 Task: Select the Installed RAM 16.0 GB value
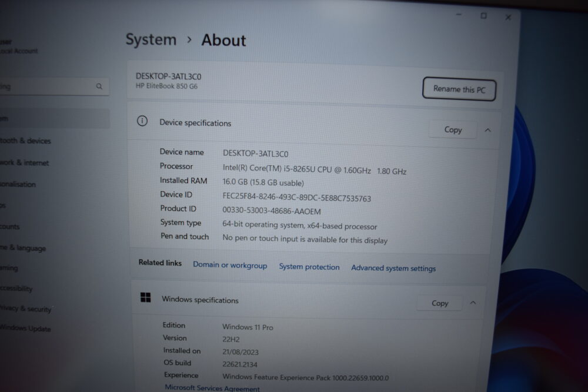tap(263, 183)
